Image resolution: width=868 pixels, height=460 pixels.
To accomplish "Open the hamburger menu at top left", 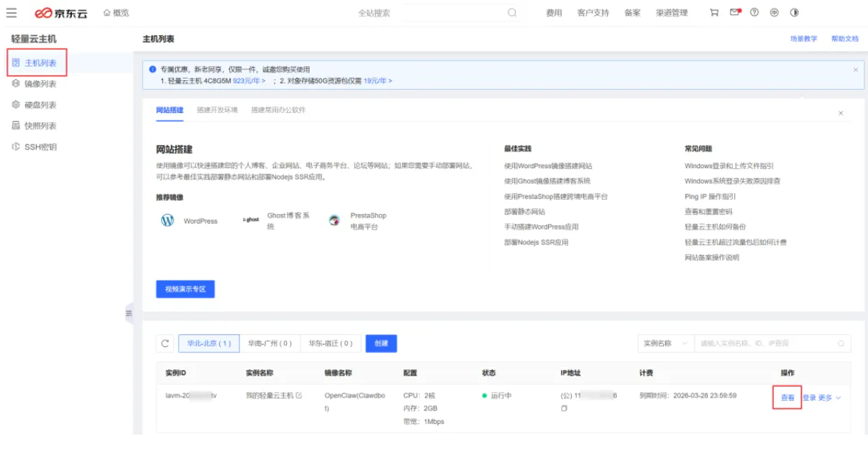I will [x=11, y=13].
